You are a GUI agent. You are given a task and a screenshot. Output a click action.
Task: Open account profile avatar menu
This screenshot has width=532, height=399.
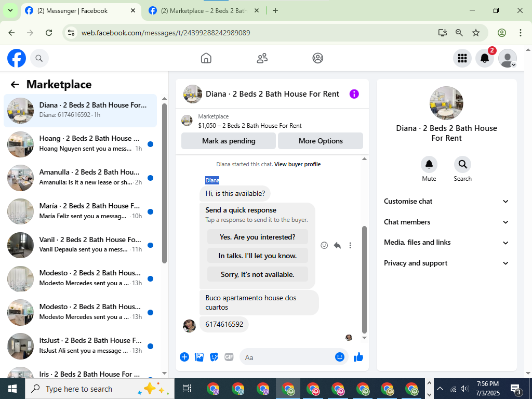click(x=507, y=58)
